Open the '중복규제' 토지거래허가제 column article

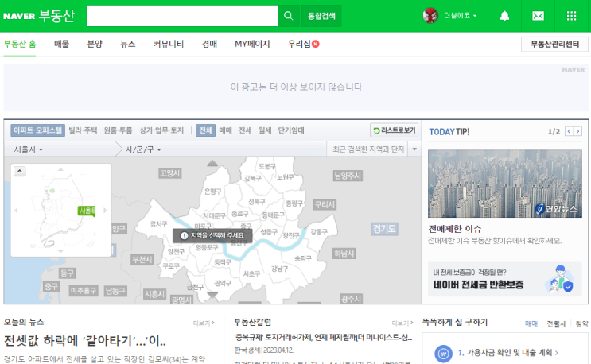tap(323, 337)
